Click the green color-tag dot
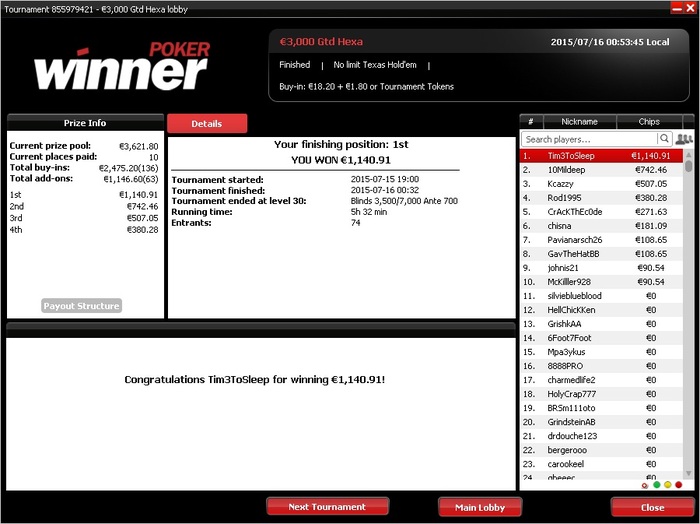This screenshot has height=524, width=700. pos(657,485)
